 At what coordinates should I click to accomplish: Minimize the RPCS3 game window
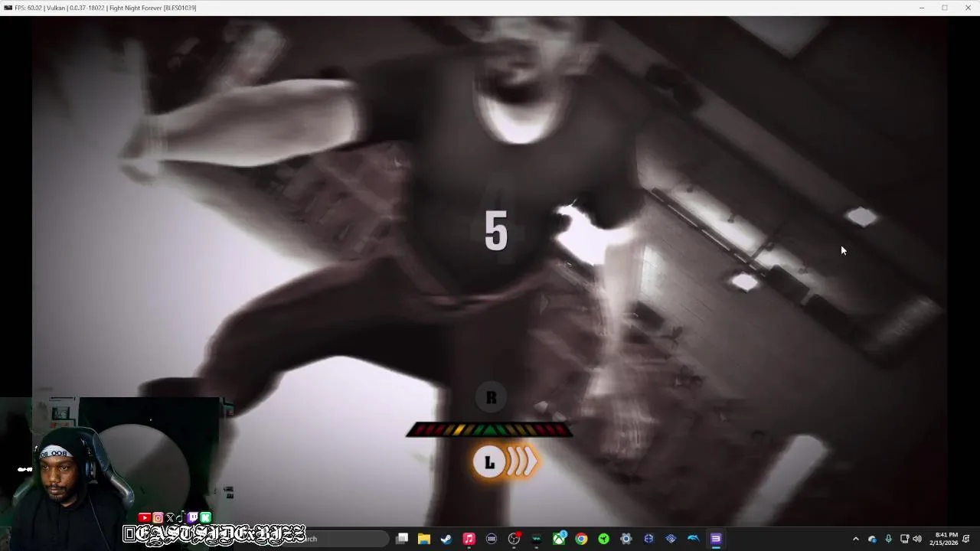point(921,8)
